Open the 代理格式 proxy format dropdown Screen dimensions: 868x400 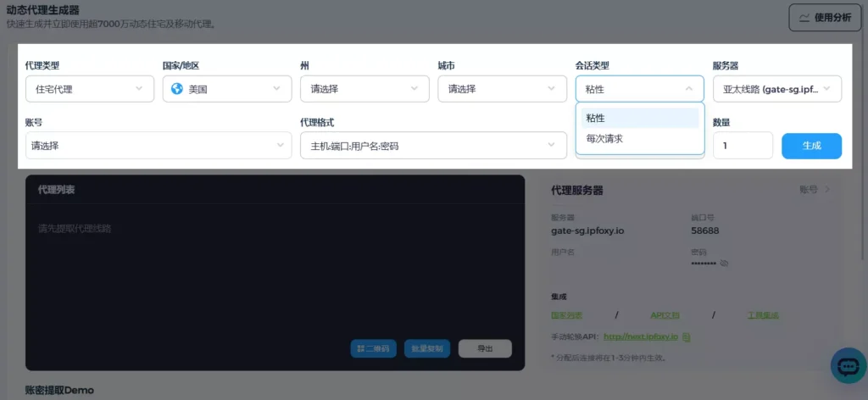click(x=432, y=146)
